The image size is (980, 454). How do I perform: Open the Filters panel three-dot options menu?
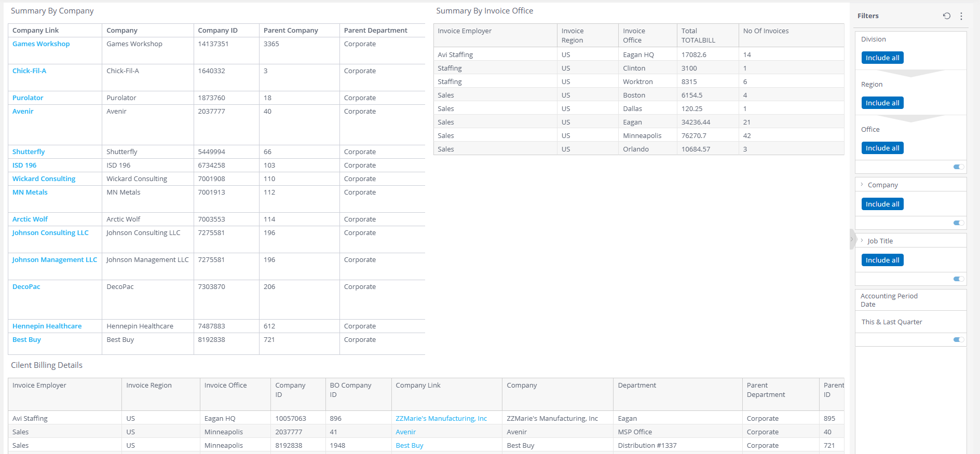[961, 16]
